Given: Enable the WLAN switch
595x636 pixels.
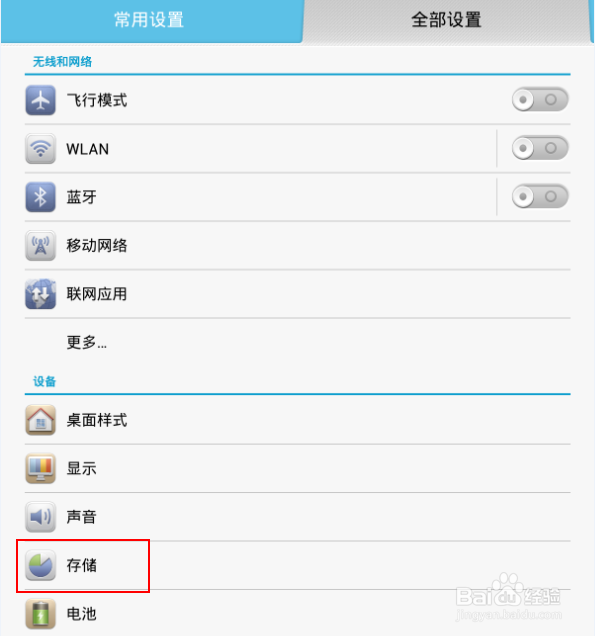Looking at the screenshot, I should [540, 148].
